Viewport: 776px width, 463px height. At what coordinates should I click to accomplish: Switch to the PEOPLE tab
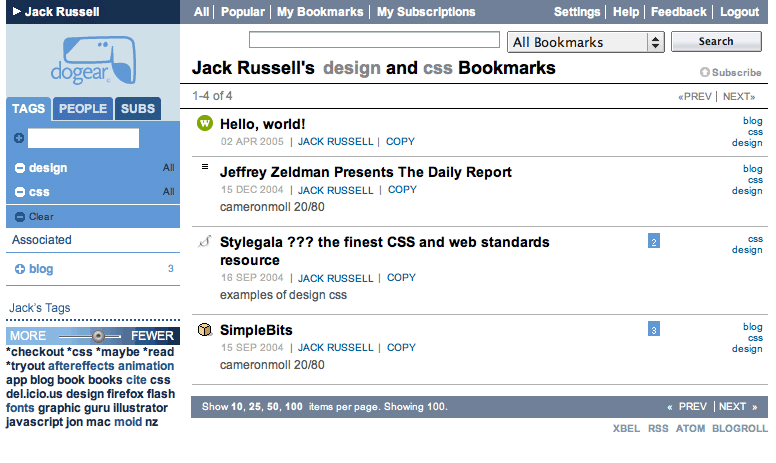click(x=82, y=109)
